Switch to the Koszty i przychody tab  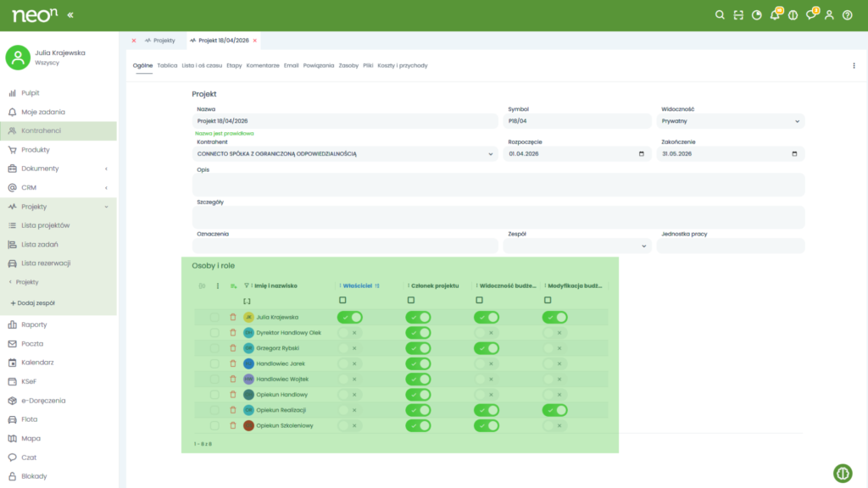(403, 65)
